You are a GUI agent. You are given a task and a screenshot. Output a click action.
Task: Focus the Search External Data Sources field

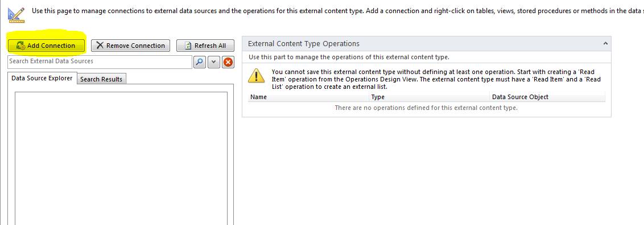pos(100,62)
